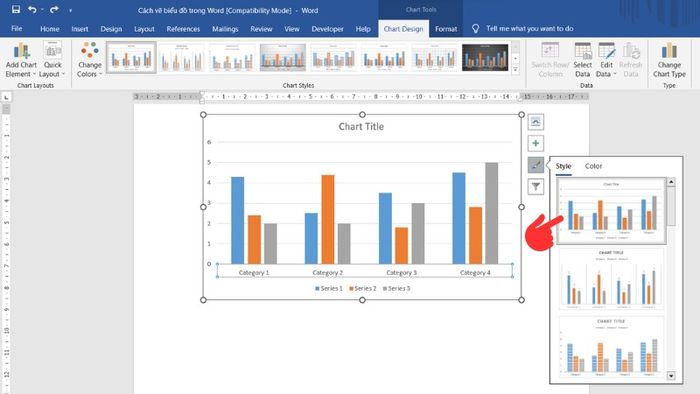Apply the fifth chart style in the ribbon gallery

pos(333,58)
